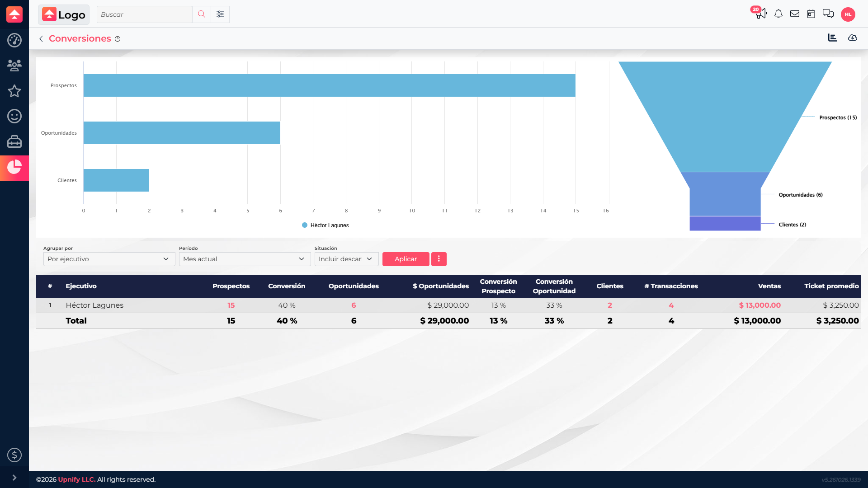Open the Situación dropdown
This screenshot has height=488, width=868.
pos(346,259)
